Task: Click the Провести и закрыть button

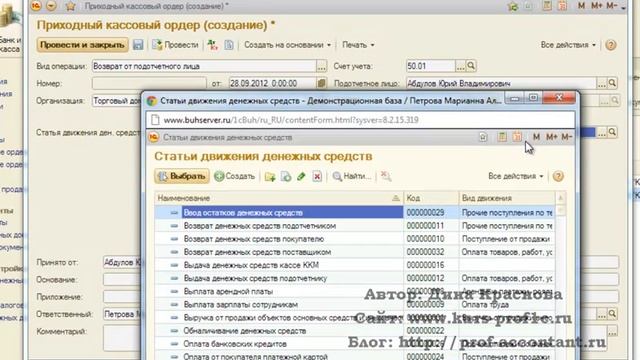Action: tap(82, 45)
